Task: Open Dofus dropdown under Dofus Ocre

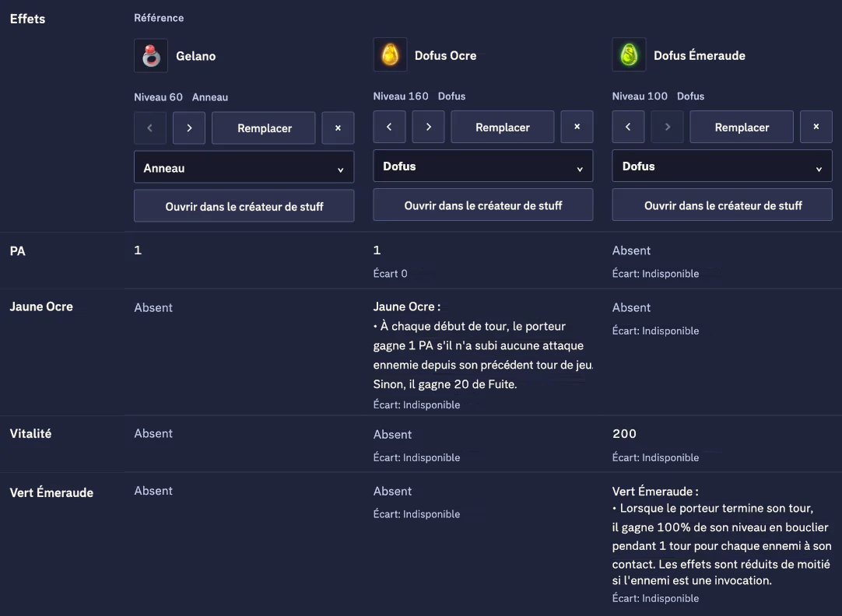Action: [482, 166]
